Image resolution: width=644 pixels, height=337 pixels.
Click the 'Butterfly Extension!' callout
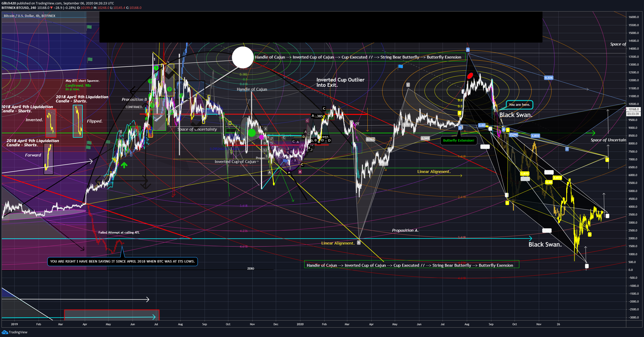coord(458,140)
